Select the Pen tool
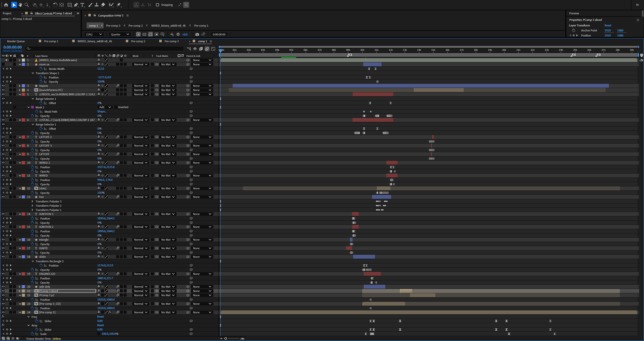This screenshot has width=644, height=341. [76, 5]
